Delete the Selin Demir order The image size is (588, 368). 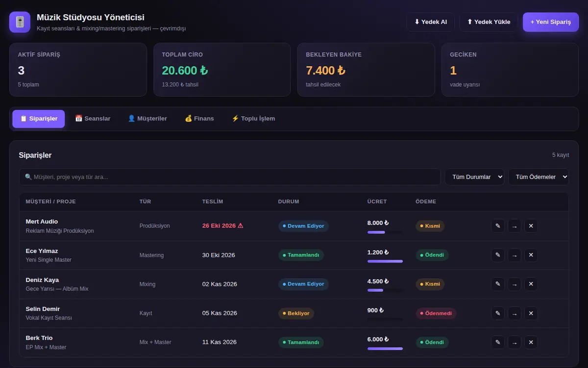pyautogui.click(x=531, y=313)
